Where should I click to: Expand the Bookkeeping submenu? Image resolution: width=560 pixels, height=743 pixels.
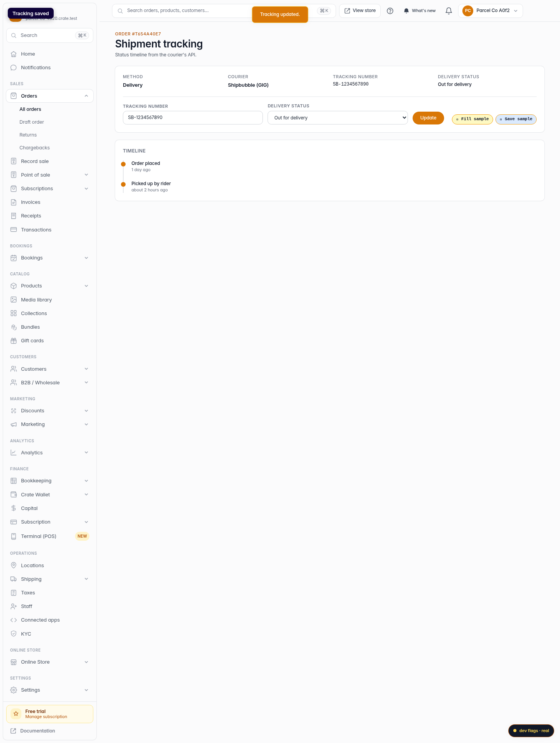pos(86,481)
